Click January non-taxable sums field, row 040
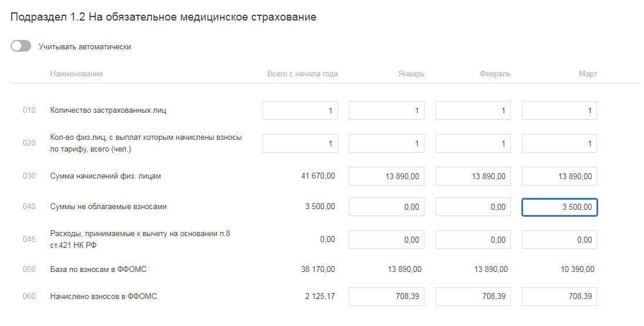The height and width of the screenshot is (326, 644). pos(386,207)
